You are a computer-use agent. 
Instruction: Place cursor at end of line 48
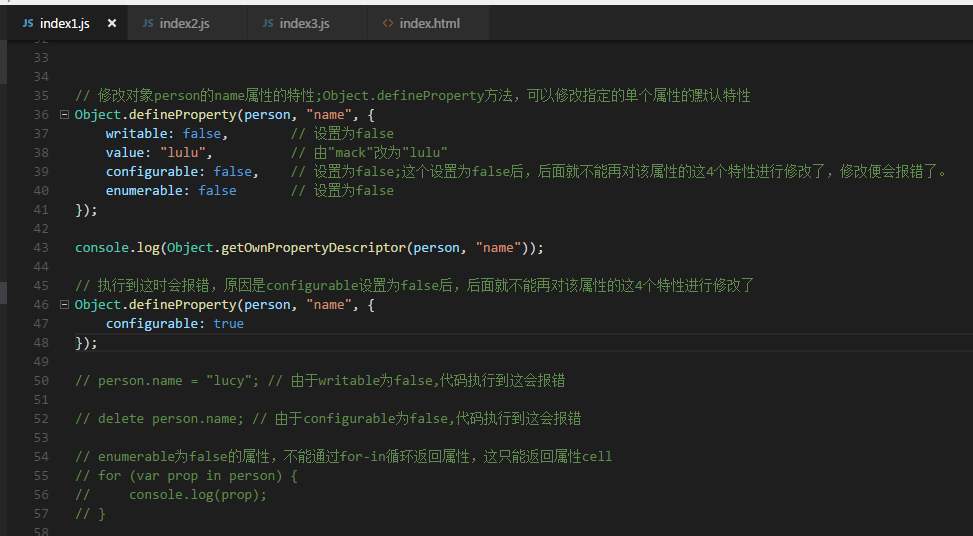tap(98, 342)
